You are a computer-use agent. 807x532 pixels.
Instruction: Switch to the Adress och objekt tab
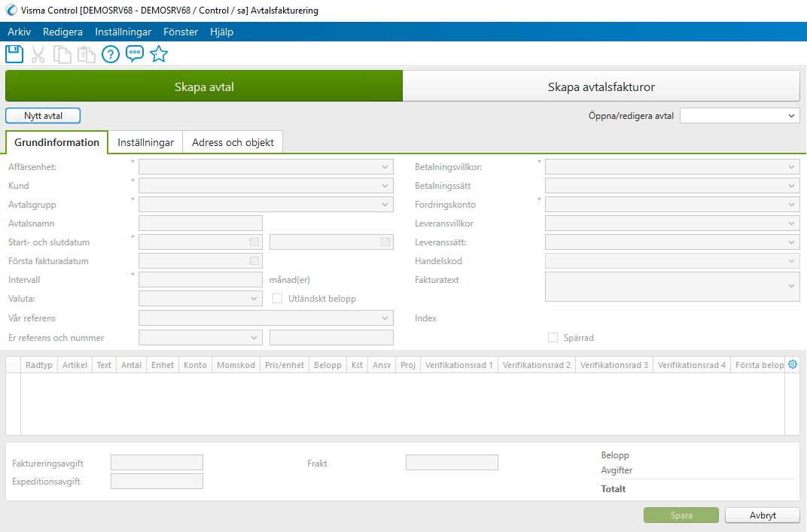pyautogui.click(x=232, y=141)
